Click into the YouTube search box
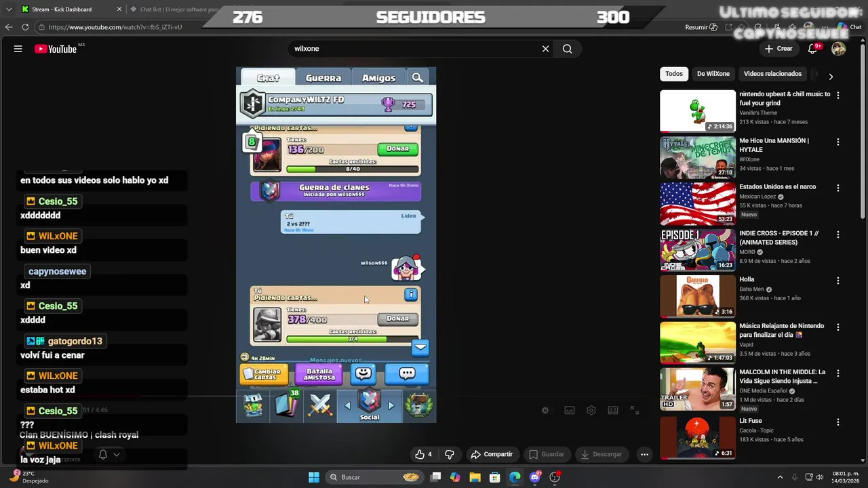868x488 pixels. tap(414, 49)
